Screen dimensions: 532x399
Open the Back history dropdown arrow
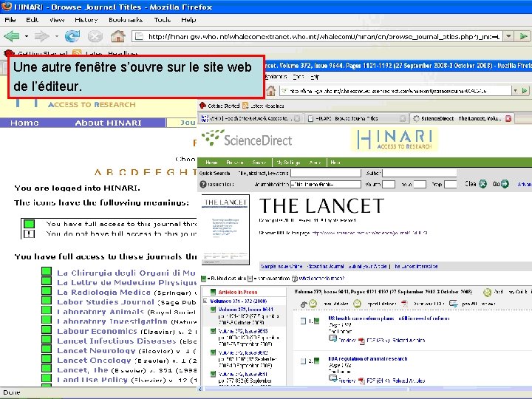[26, 36]
